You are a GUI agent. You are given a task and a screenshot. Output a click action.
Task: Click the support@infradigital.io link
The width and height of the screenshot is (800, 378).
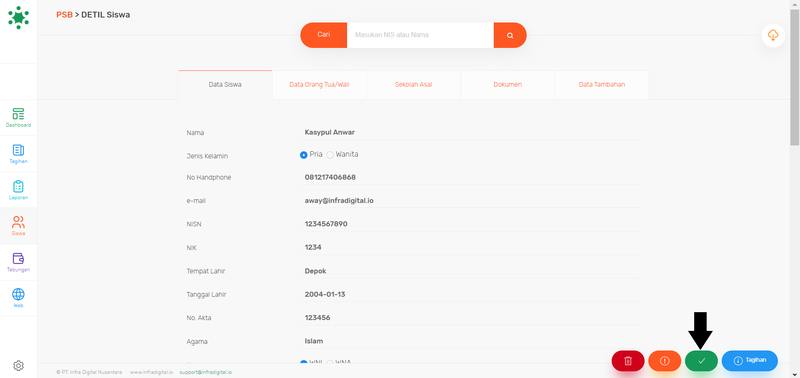click(x=206, y=372)
